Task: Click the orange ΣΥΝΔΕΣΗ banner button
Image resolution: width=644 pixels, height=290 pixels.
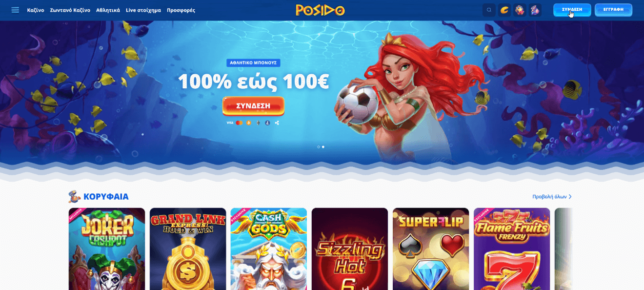Action: [x=253, y=106]
